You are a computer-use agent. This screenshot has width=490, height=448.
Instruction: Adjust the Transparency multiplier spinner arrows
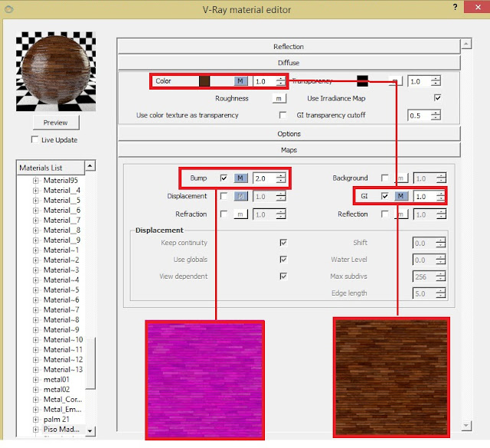tap(436, 81)
